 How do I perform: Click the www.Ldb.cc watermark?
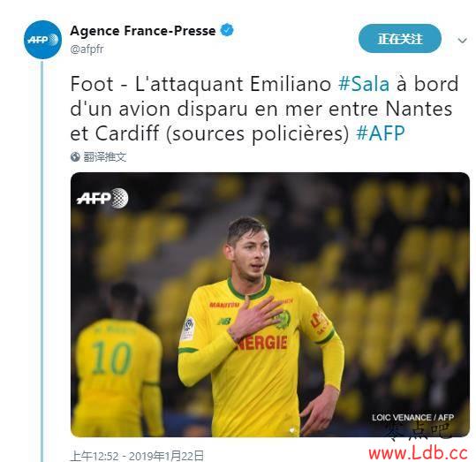418,453
